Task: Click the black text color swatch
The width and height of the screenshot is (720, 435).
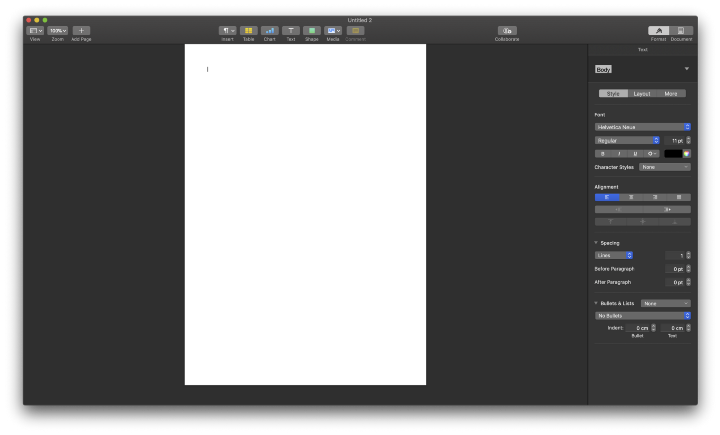Action: click(x=673, y=154)
